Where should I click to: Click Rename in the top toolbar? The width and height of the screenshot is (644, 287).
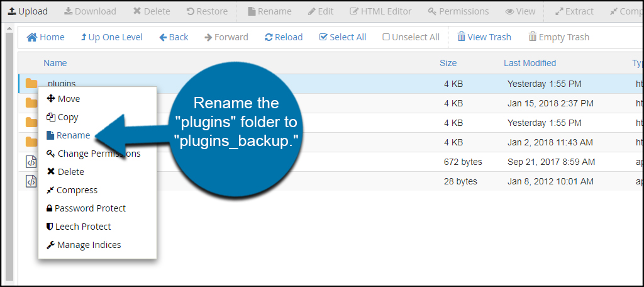[x=270, y=11]
